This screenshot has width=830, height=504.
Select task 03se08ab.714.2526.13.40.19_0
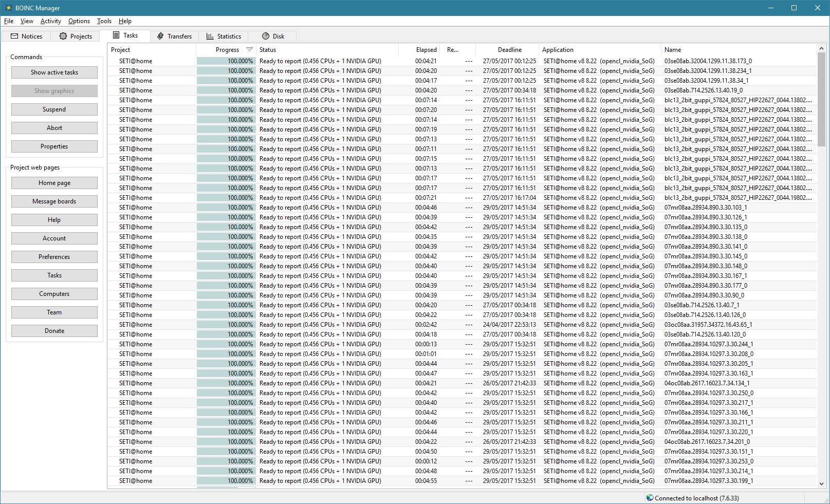coord(462,90)
